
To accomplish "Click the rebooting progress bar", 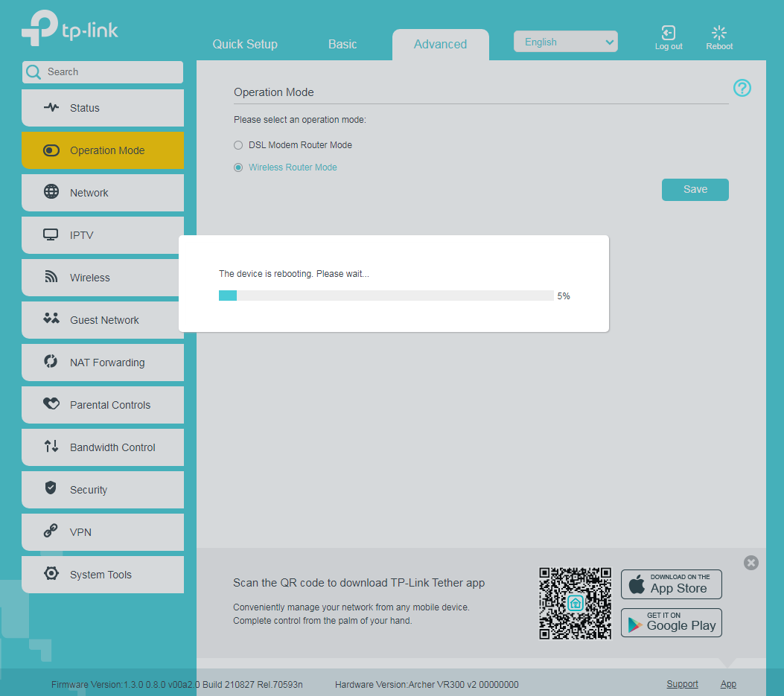I will 386,296.
